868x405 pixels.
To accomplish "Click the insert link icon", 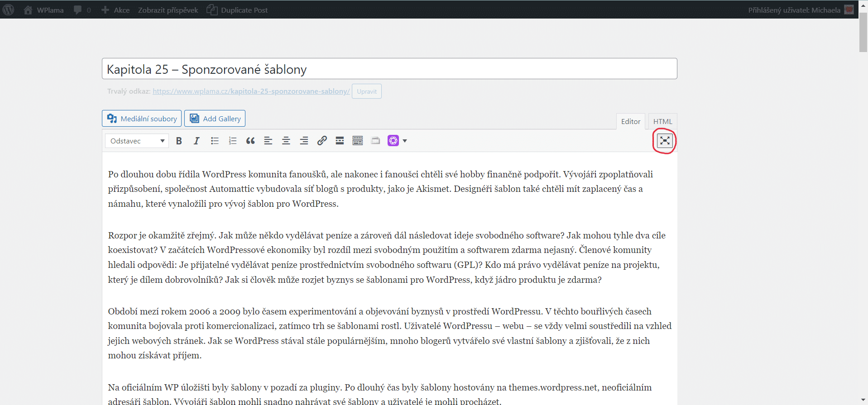I will click(x=322, y=141).
